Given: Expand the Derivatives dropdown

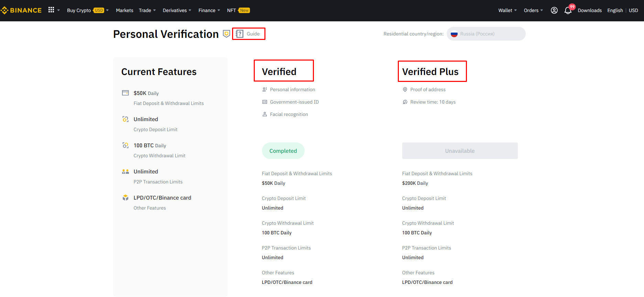Looking at the screenshot, I should tap(190, 10).
